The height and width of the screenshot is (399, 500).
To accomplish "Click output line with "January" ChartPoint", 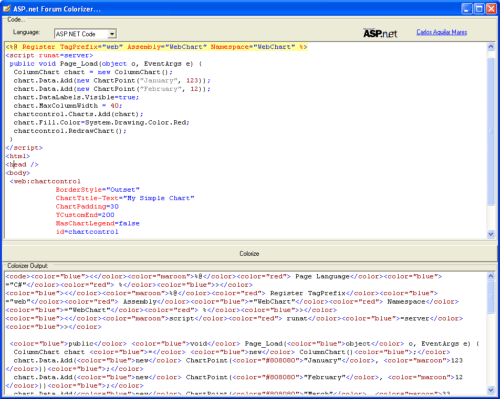I will [x=238, y=361].
